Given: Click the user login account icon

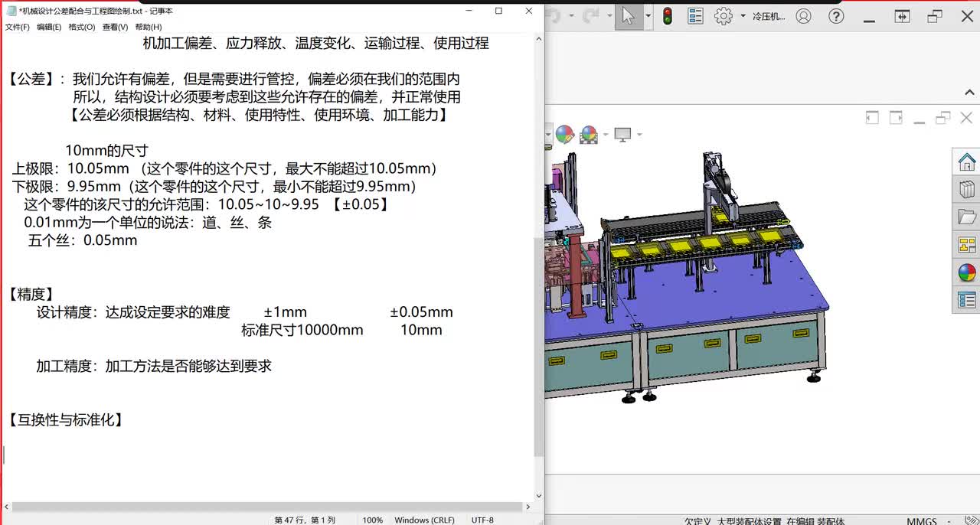Looking at the screenshot, I should 803,16.
